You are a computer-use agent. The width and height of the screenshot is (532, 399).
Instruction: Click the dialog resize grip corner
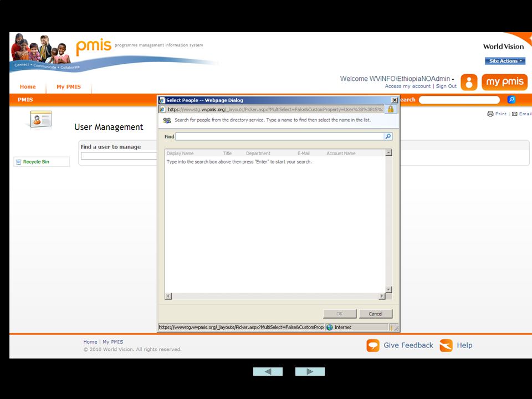396,328
